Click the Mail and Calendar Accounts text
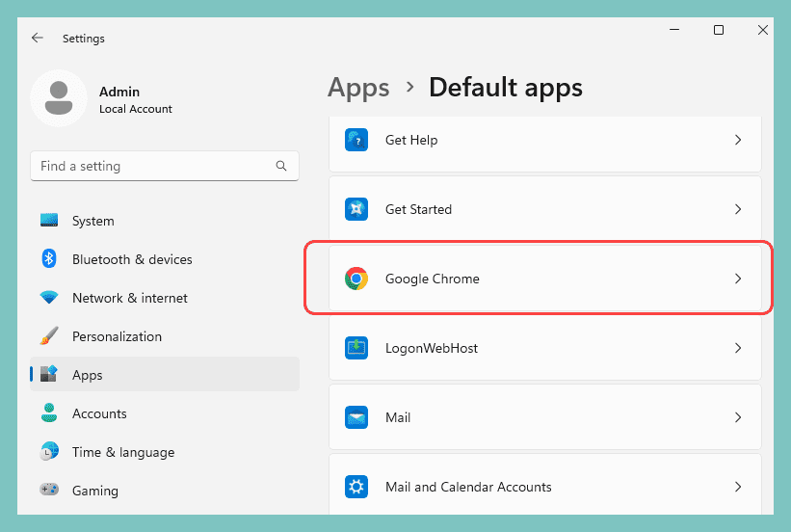Screen dimensions: 791x532 click(468, 487)
